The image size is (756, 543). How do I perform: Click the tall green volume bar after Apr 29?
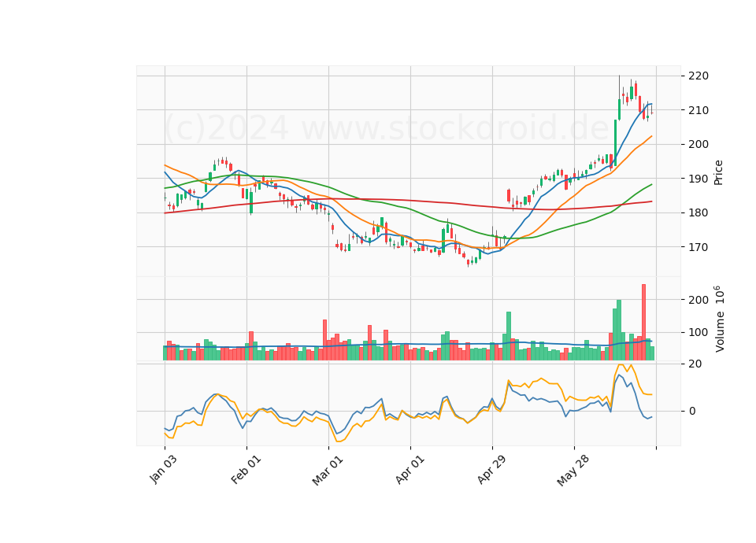point(508,336)
